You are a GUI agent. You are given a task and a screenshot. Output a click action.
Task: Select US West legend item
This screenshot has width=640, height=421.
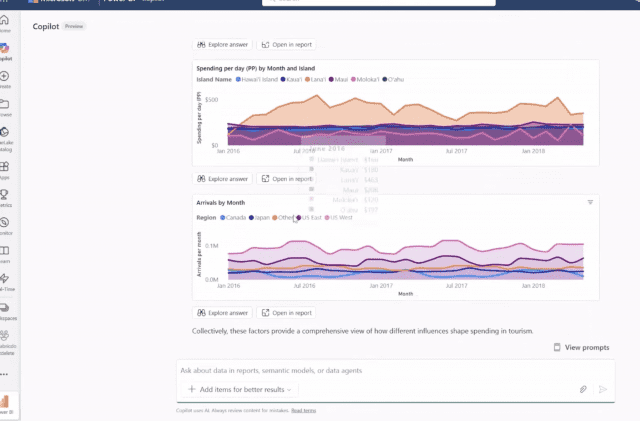(338, 218)
